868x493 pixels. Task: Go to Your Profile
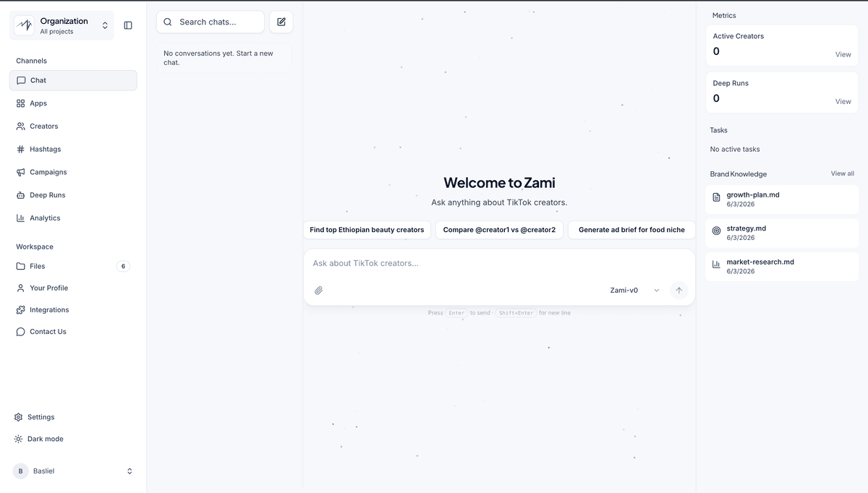pyautogui.click(x=73, y=288)
